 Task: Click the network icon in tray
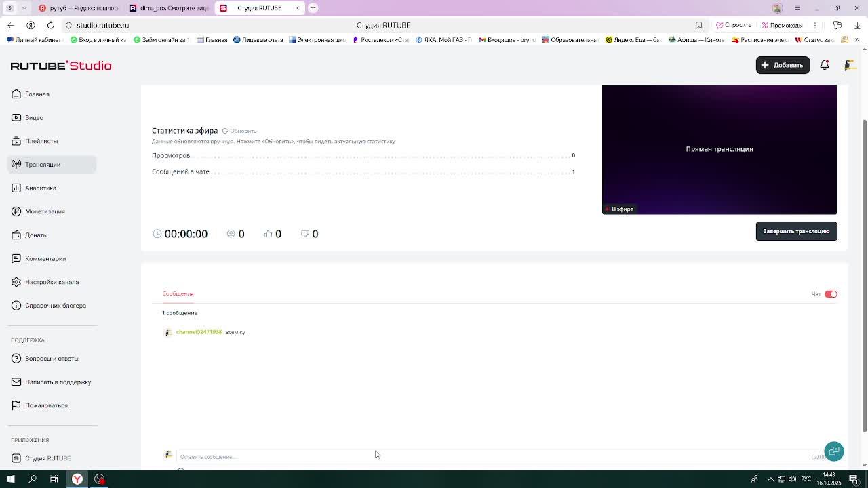[x=781, y=479]
